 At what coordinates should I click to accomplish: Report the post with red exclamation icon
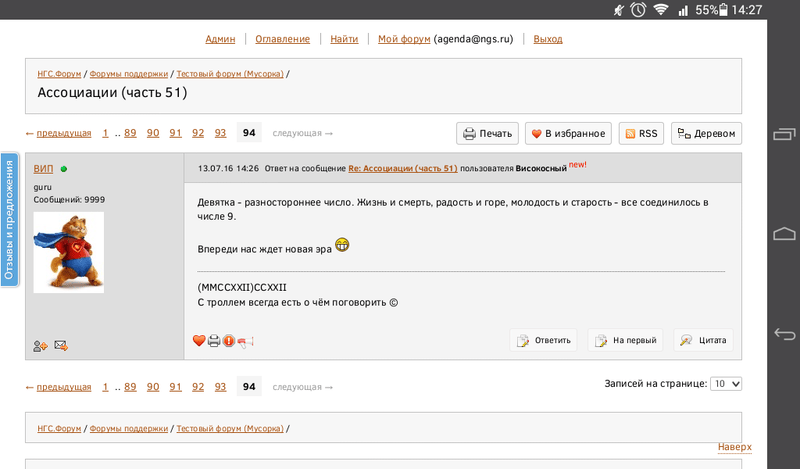(x=229, y=340)
